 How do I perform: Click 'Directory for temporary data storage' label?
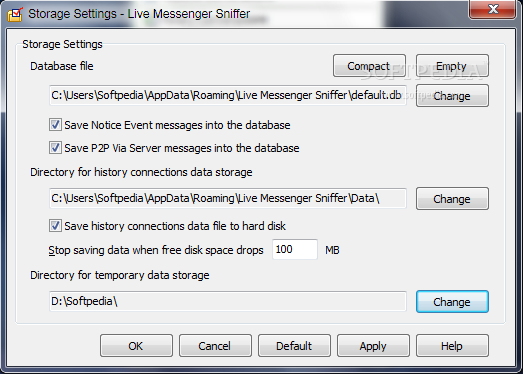click(x=120, y=275)
